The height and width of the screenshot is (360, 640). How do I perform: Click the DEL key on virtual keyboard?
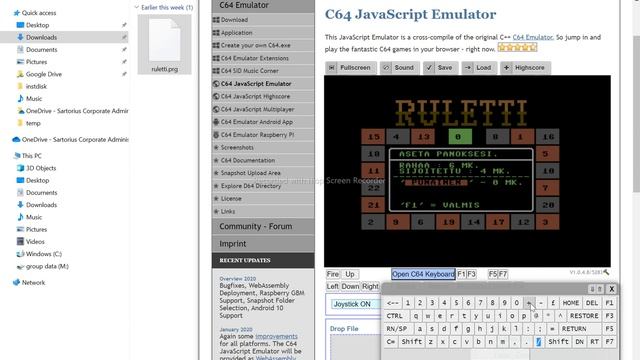click(x=592, y=303)
